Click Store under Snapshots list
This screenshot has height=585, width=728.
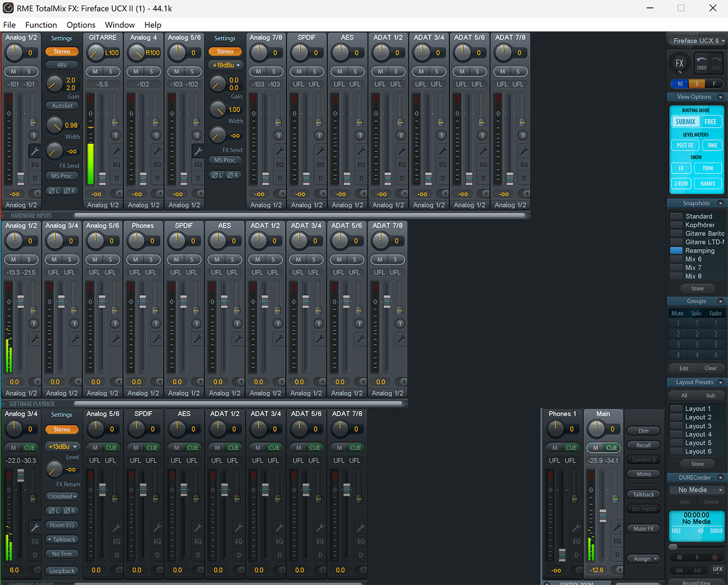697,288
